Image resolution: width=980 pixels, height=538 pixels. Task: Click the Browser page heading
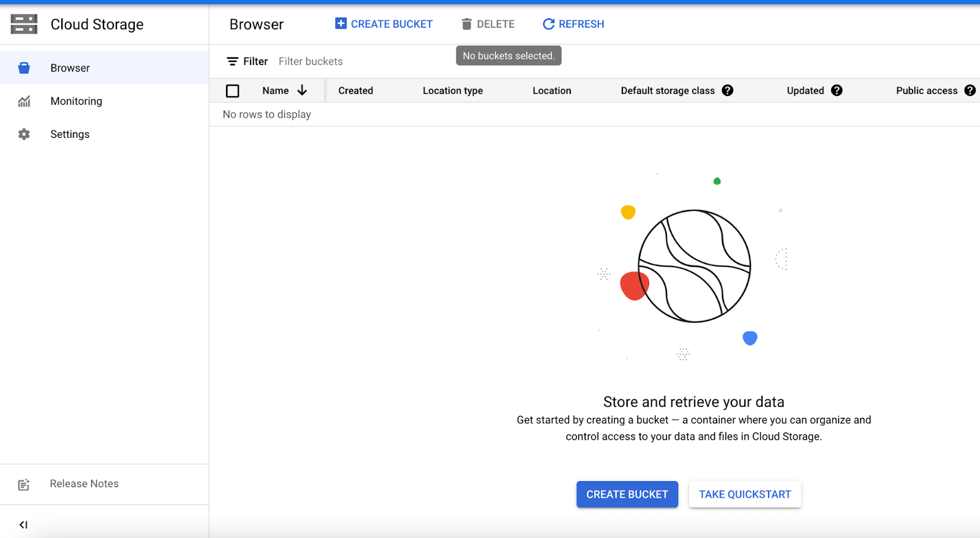tap(257, 25)
